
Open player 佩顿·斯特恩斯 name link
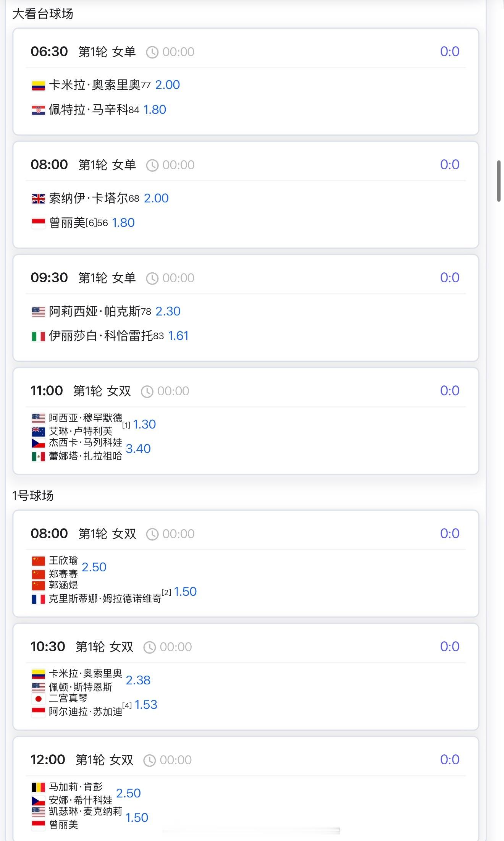(81, 687)
